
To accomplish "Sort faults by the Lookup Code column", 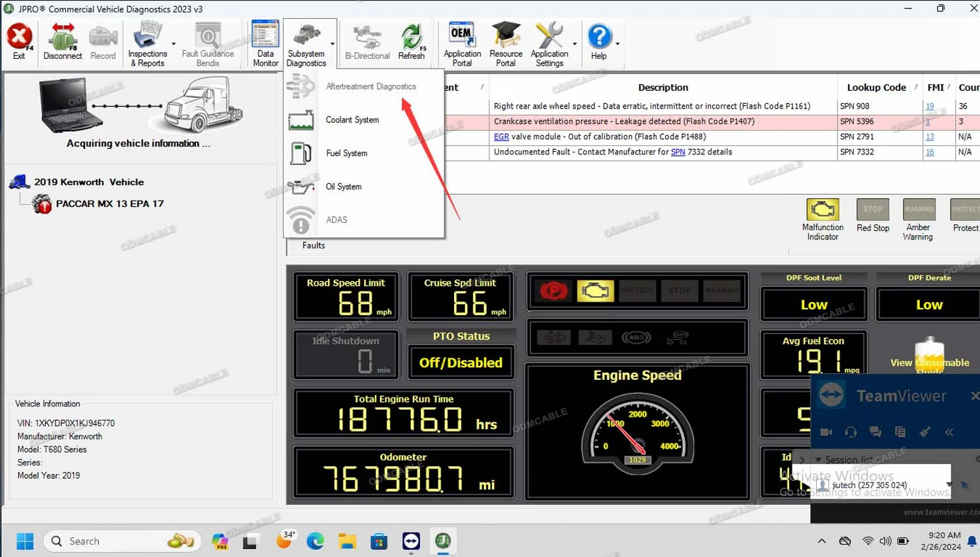I will click(876, 88).
